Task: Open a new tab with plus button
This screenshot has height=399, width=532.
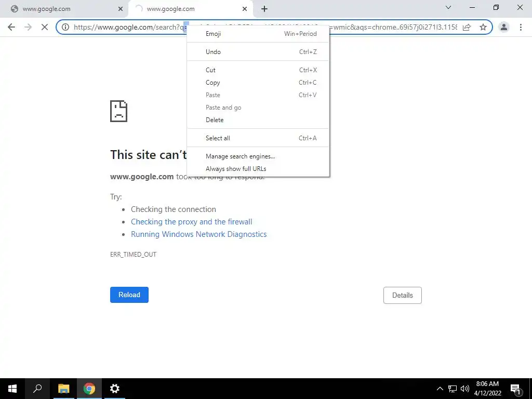Action: click(264, 9)
